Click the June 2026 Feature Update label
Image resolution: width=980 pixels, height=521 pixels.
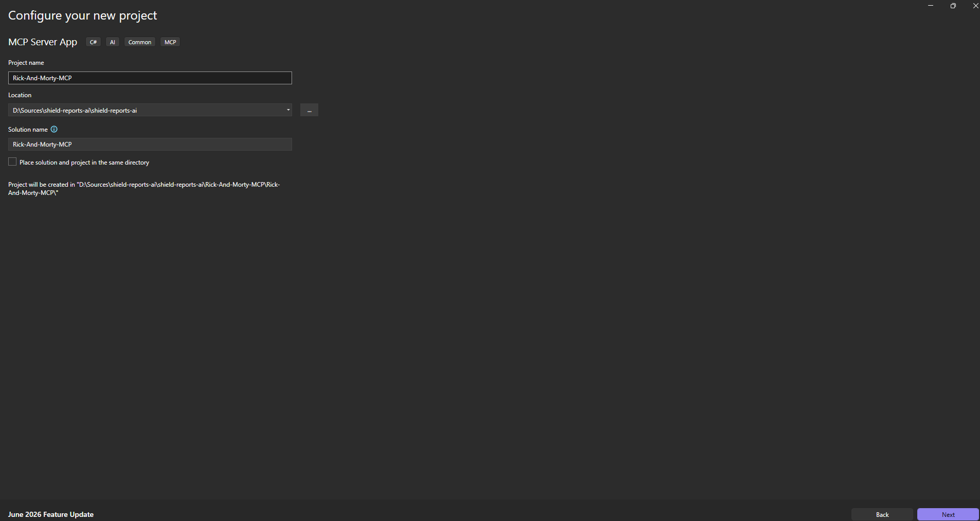click(x=51, y=514)
